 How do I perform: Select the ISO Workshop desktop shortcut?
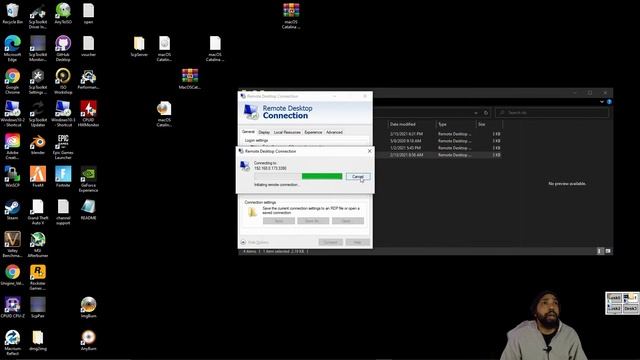[x=63, y=81]
